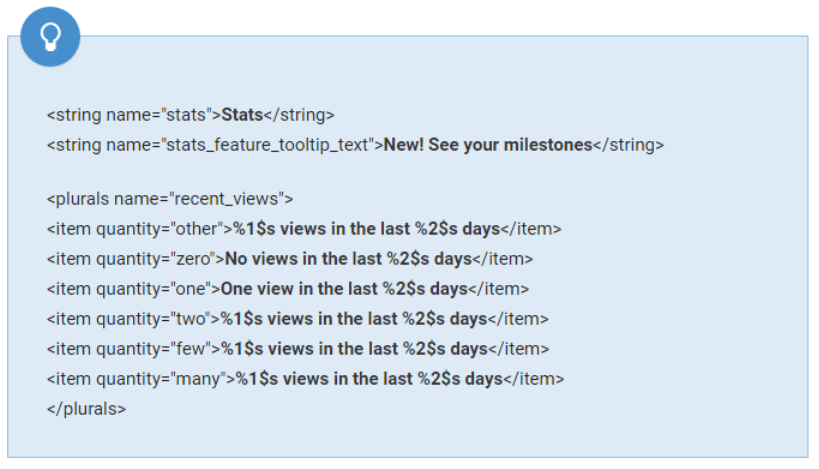
Task: Click the bold word Stats
Action: [x=241, y=114]
